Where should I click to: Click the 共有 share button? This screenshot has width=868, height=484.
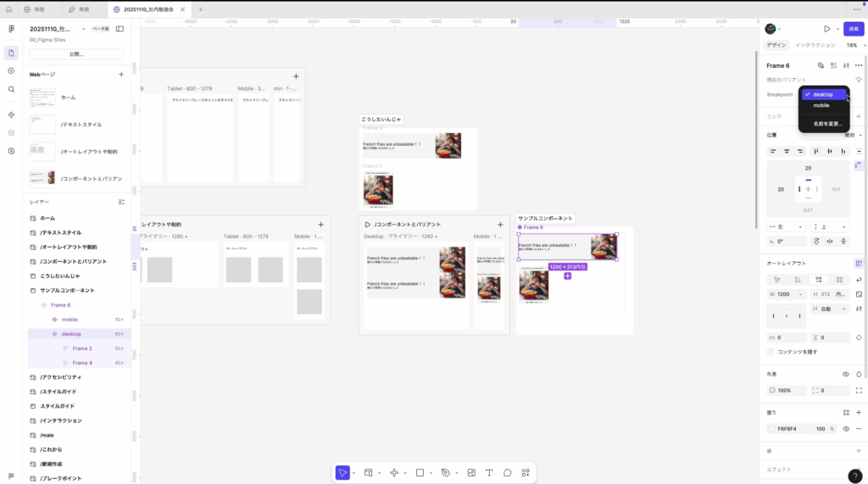coord(853,29)
